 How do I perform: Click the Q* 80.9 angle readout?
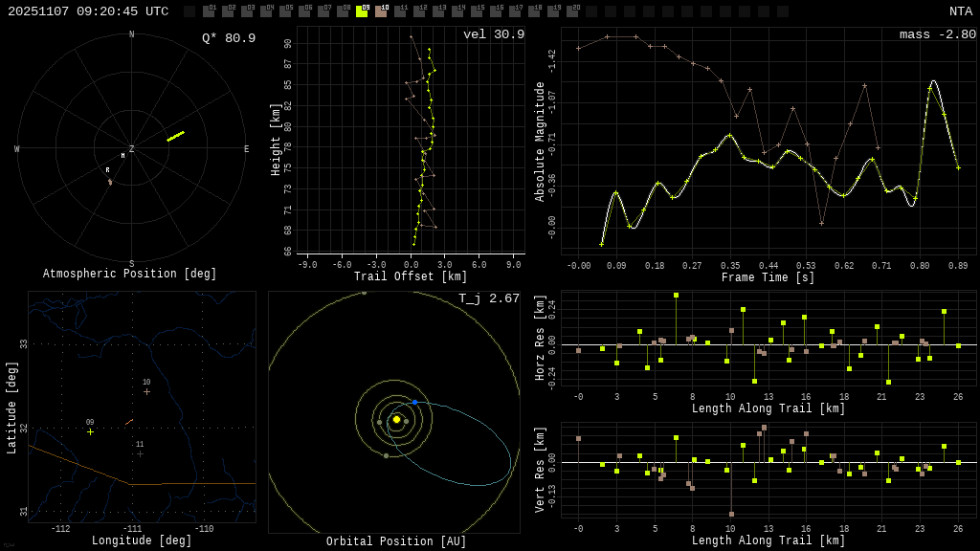coord(228,38)
